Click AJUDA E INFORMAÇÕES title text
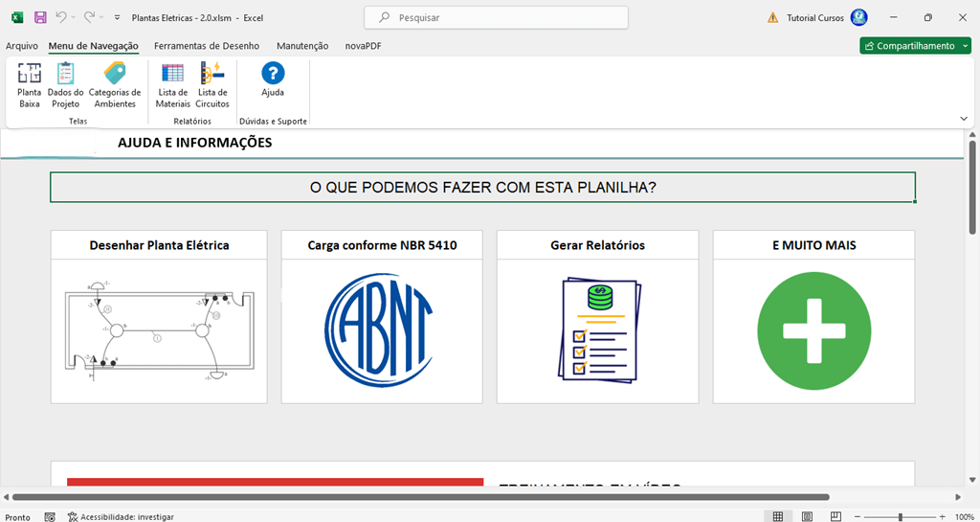This screenshot has height=522, width=980. point(194,143)
